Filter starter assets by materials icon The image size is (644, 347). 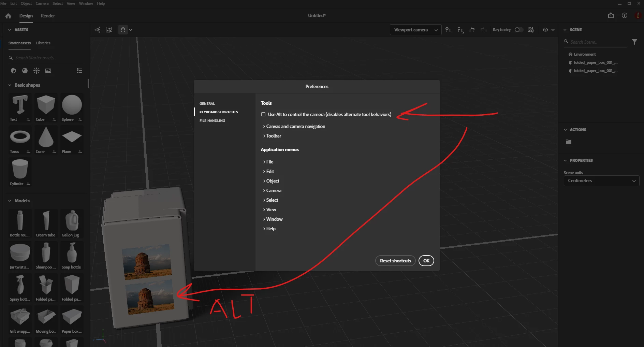click(x=25, y=71)
